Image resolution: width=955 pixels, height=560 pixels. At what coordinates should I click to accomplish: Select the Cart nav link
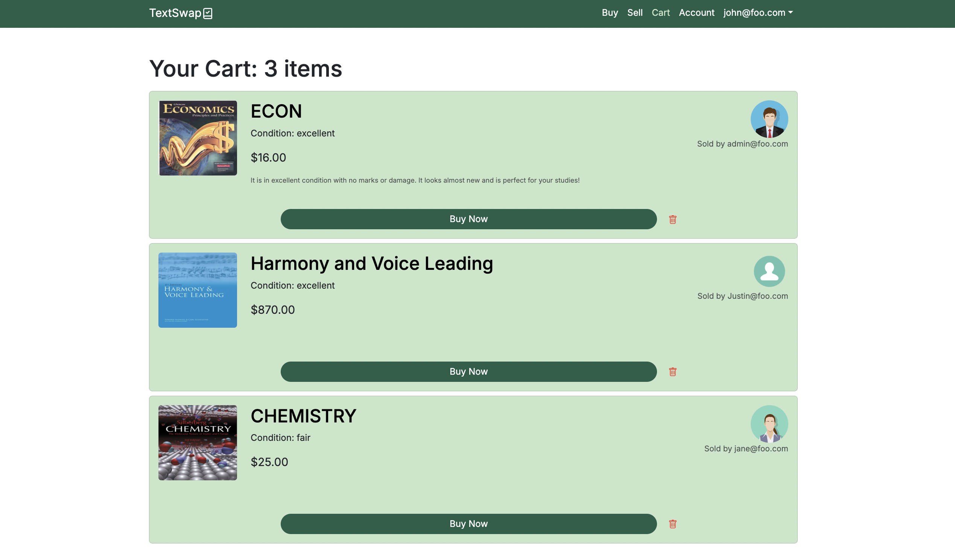tap(660, 13)
